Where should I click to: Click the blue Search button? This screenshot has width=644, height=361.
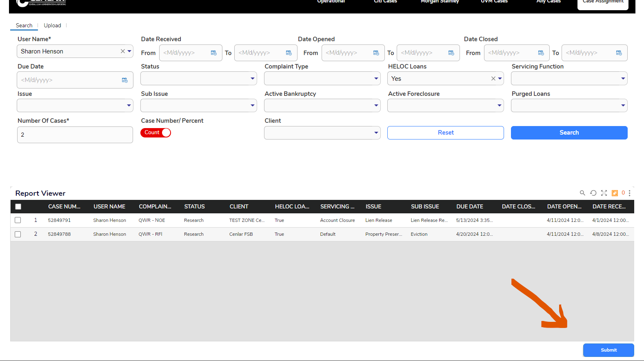(x=569, y=133)
